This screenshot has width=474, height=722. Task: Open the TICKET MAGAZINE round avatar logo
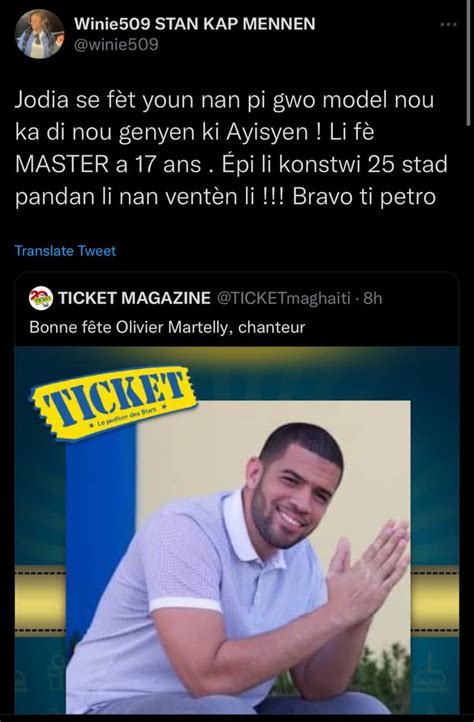tap(41, 298)
